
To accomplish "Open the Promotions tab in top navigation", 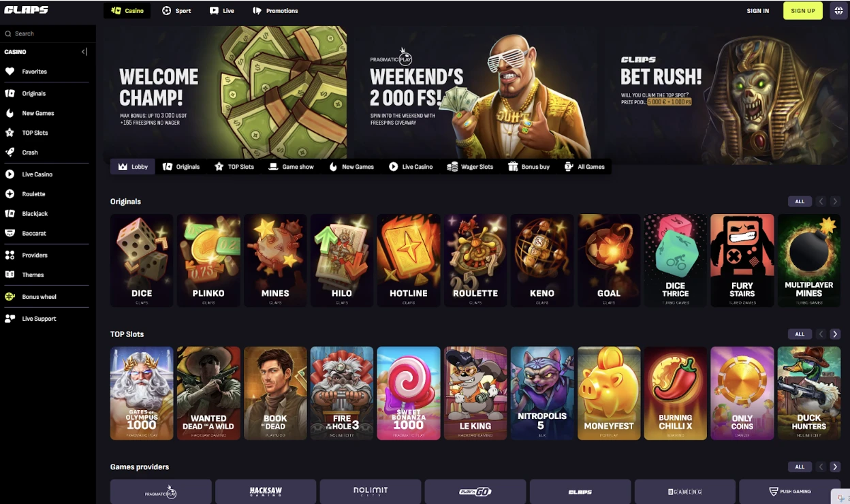I will [x=275, y=11].
